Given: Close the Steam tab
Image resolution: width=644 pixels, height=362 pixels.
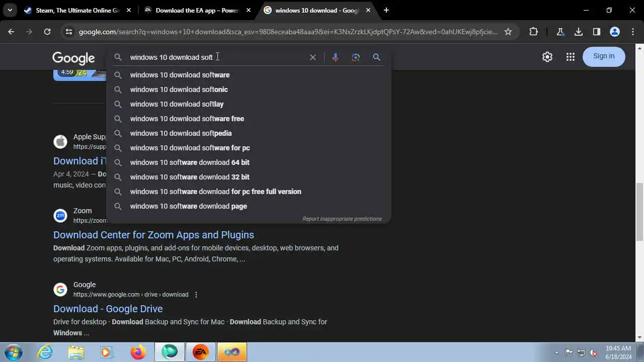Looking at the screenshot, I should coord(129,10).
